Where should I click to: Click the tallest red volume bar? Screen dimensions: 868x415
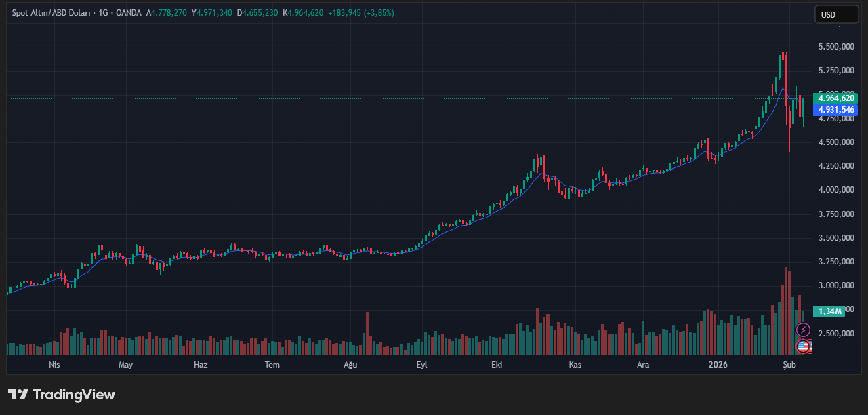785,311
